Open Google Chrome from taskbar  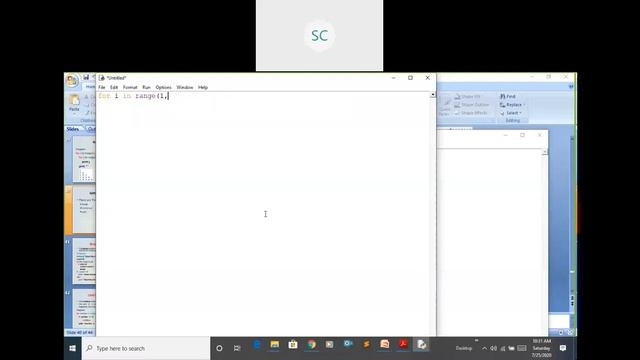pos(311,345)
